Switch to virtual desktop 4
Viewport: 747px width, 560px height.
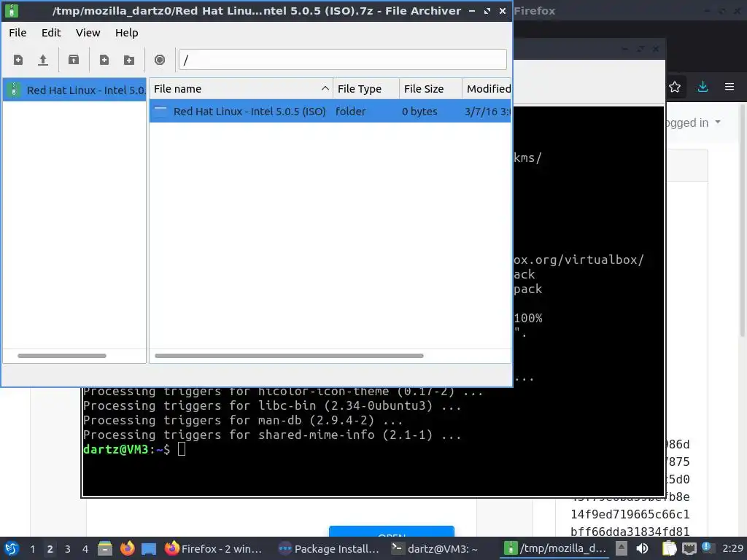click(85, 549)
